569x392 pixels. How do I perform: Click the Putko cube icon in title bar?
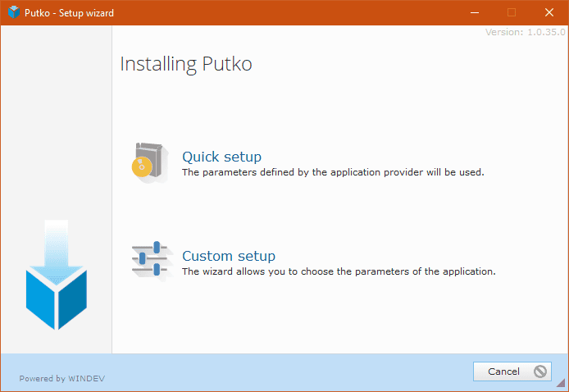click(14, 12)
